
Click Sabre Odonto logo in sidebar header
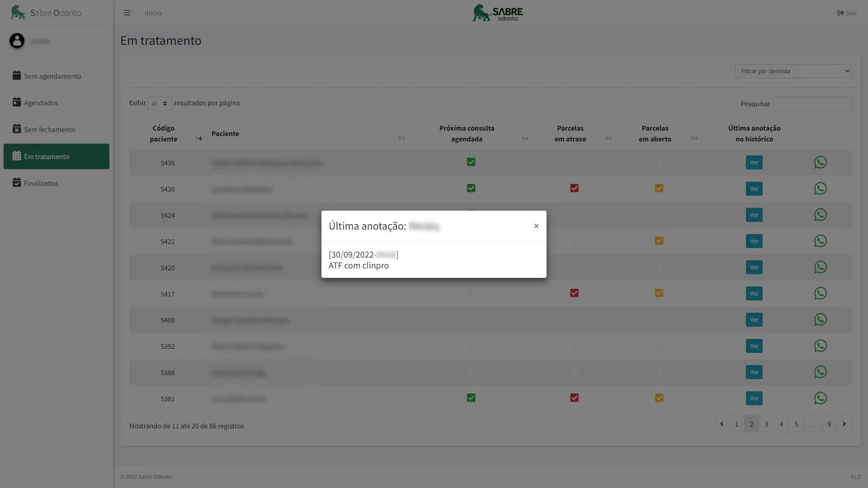[x=18, y=12]
